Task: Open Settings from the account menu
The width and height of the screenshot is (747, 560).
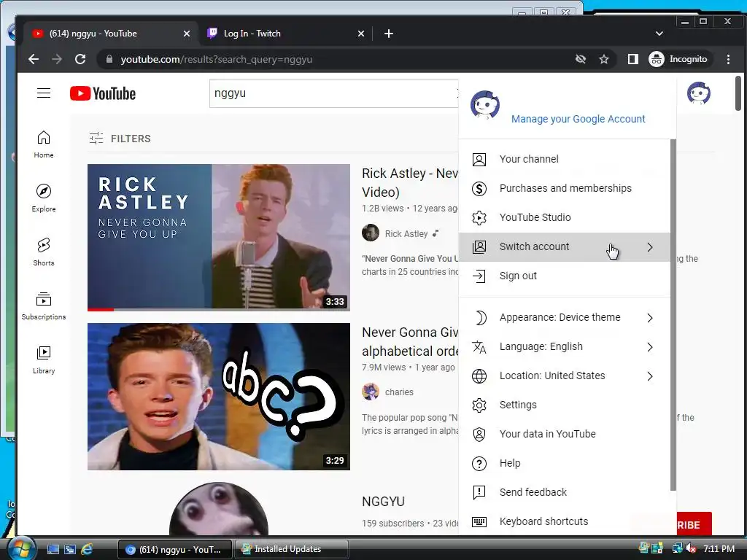Action: click(564, 405)
